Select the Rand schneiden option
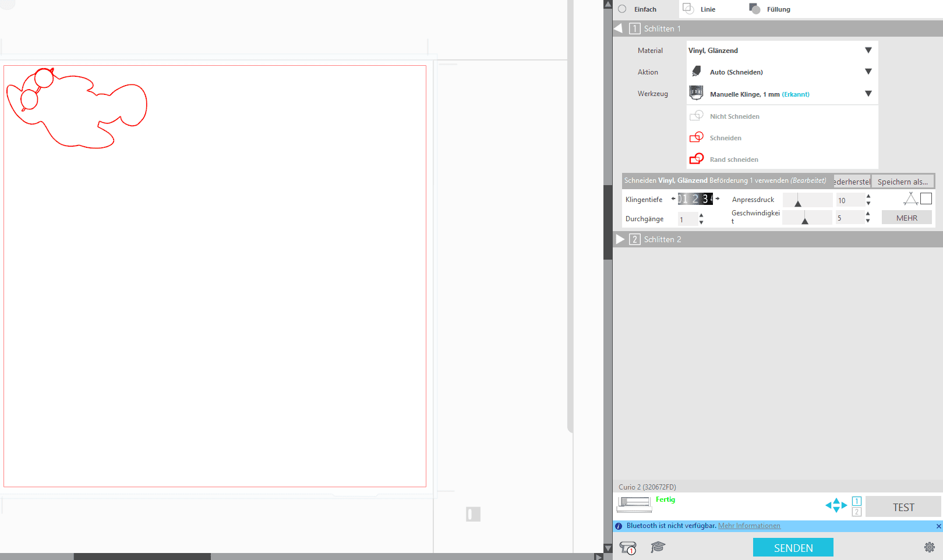The width and height of the screenshot is (943, 560). 782,160
